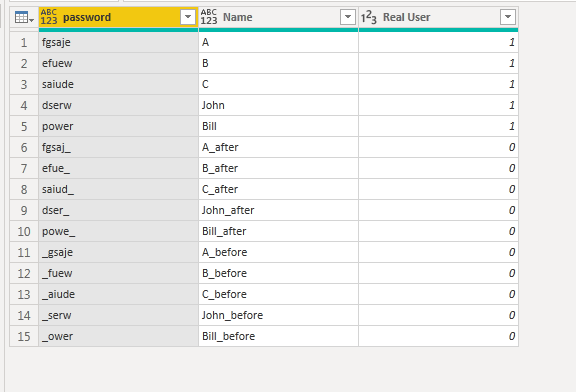This screenshot has height=392, width=576.
Task: Select the password cell '_aiude'
Action: click(x=118, y=294)
